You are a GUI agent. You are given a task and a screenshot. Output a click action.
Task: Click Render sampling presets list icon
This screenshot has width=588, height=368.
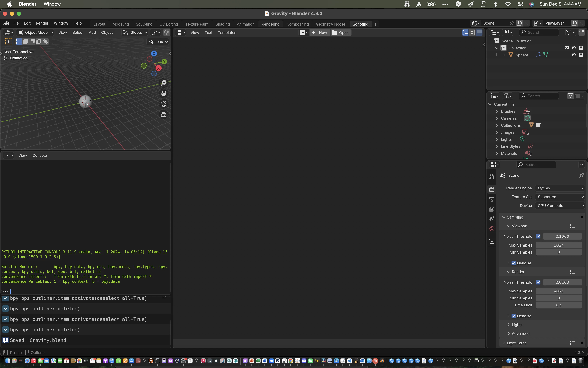tap(572, 272)
